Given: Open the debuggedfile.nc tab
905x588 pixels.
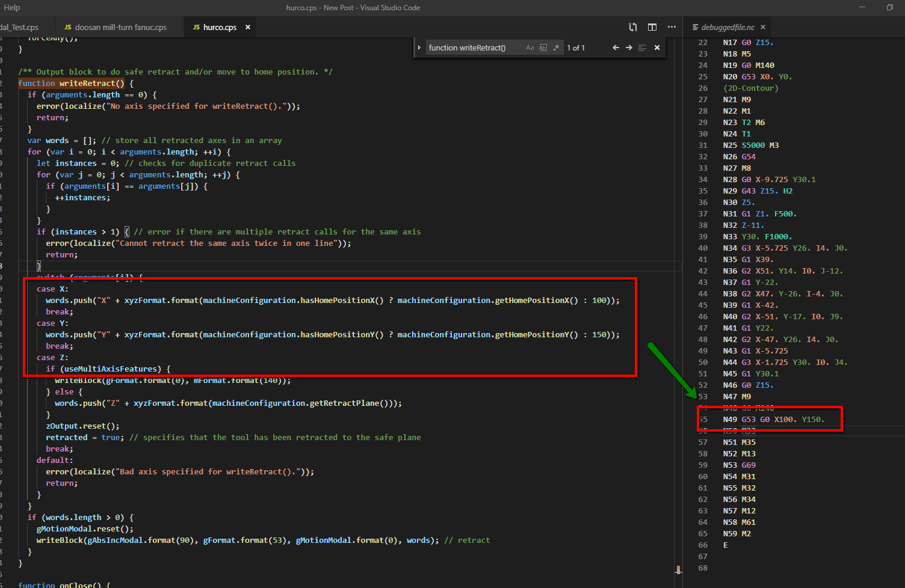Looking at the screenshot, I should pos(727,27).
